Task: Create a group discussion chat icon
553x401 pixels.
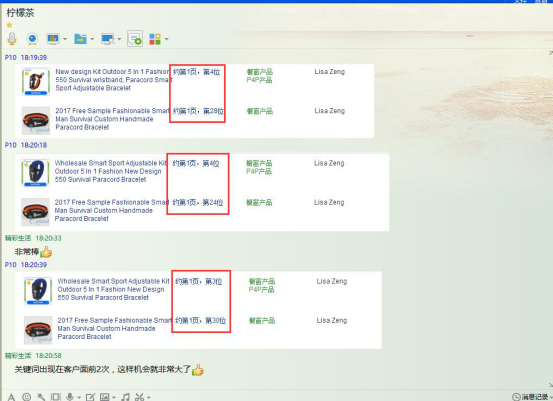Action: click(135, 39)
